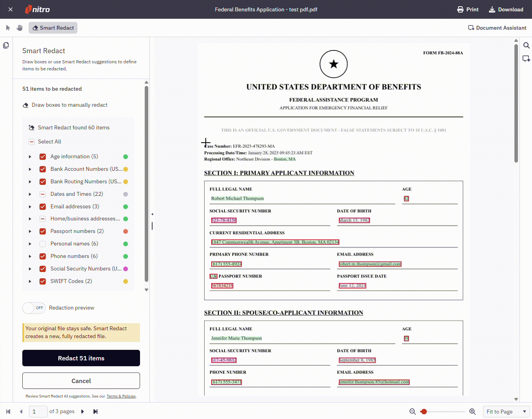Select the arrow pointer tool
Image resolution: width=532 pixels, height=419 pixels.
tap(8, 28)
